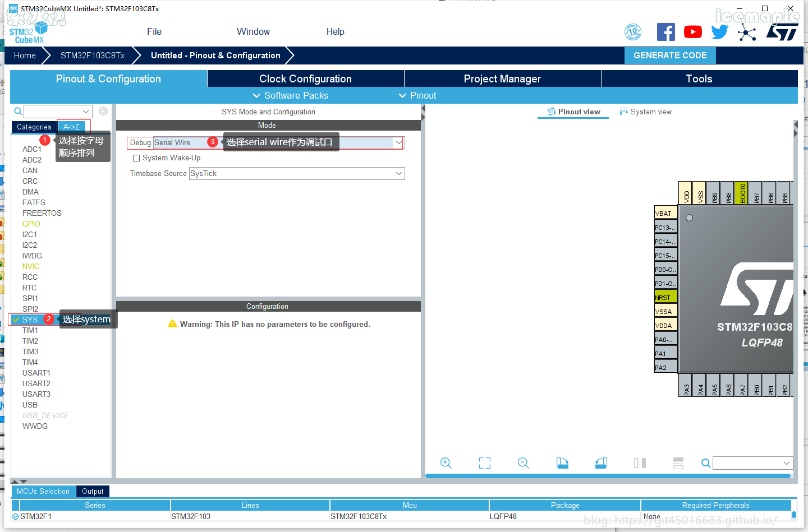808x532 pixels.
Task: Open the Output tab
Action: pyautogui.click(x=93, y=492)
